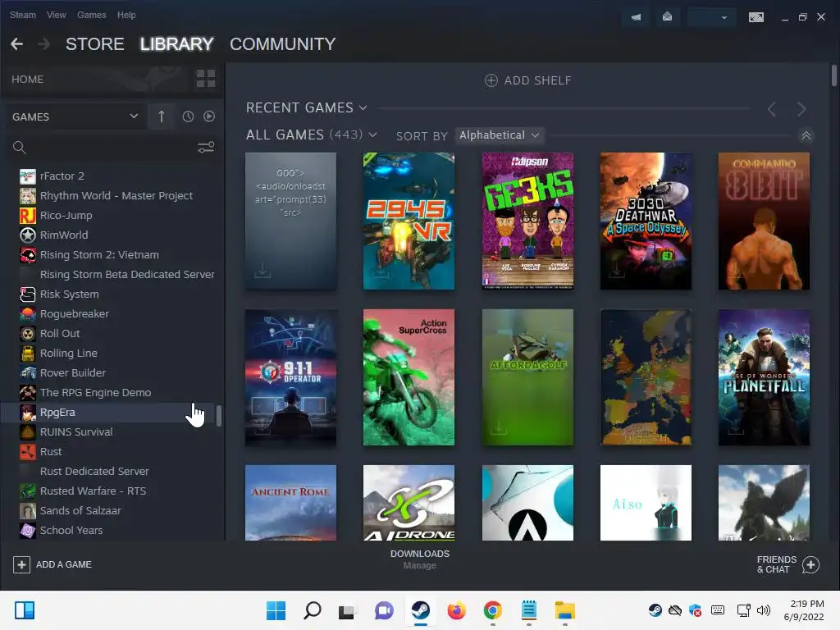This screenshot has width=840, height=630.
Task: Show previous recent games arrow
Action: point(772,109)
